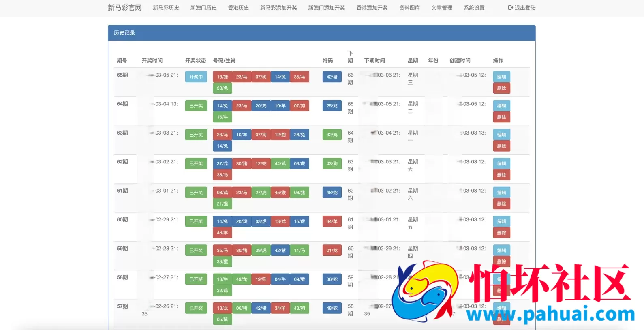This screenshot has width=644, height=330.
Task: Click the 开奖中 status badge for 65期
Action: [x=196, y=77]
